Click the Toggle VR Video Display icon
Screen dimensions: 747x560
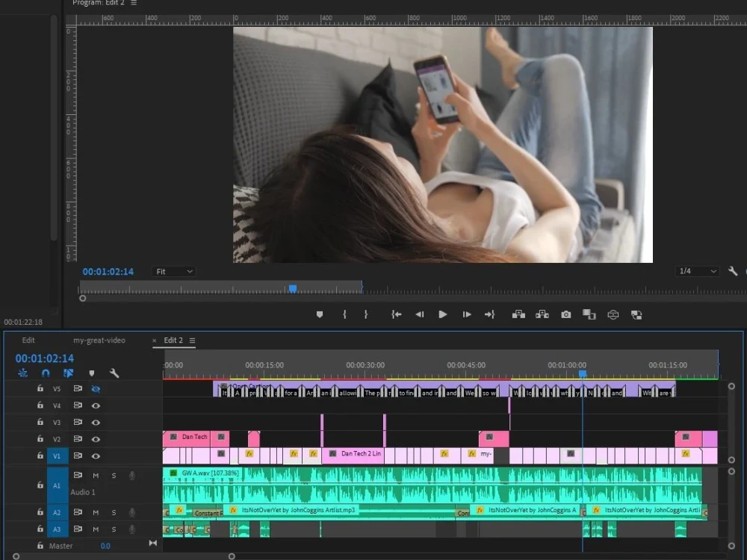point(613,315)
